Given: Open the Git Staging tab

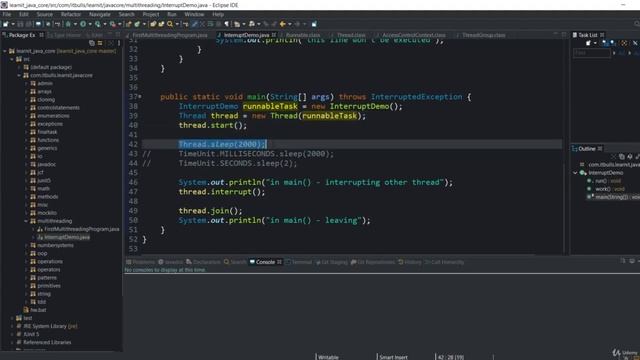Looking at the screenshot, I should (331, 262).
